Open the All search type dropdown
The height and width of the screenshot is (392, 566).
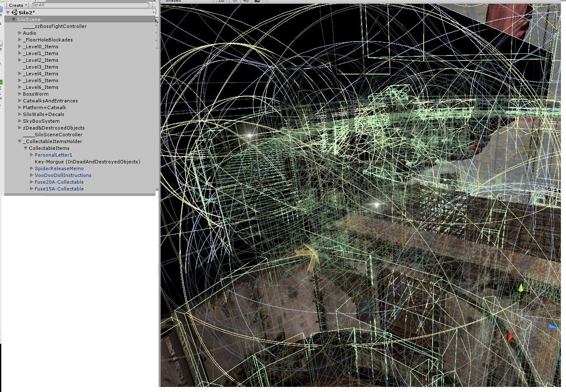coord(38,5)
